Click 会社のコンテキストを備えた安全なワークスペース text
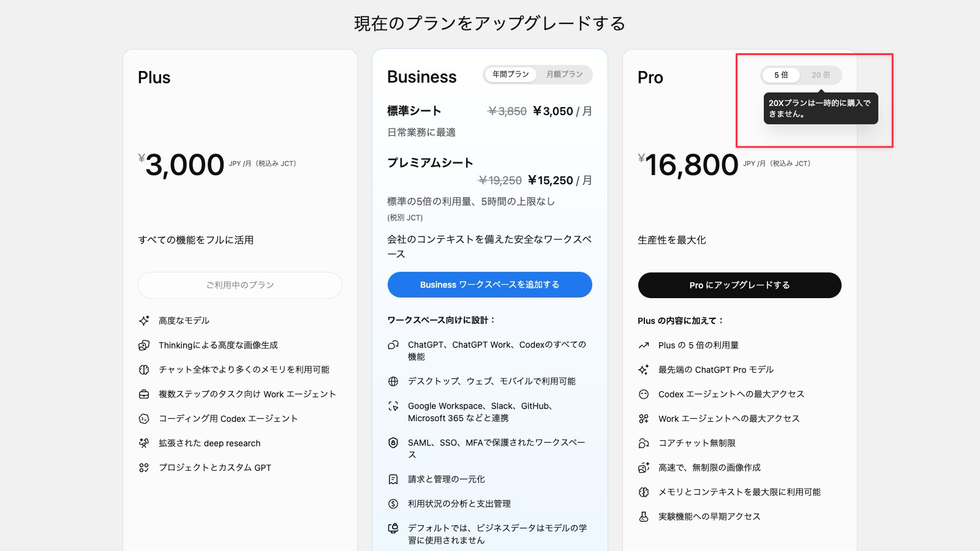Viewport: 980px width, 551px height. tap(489, 247)
